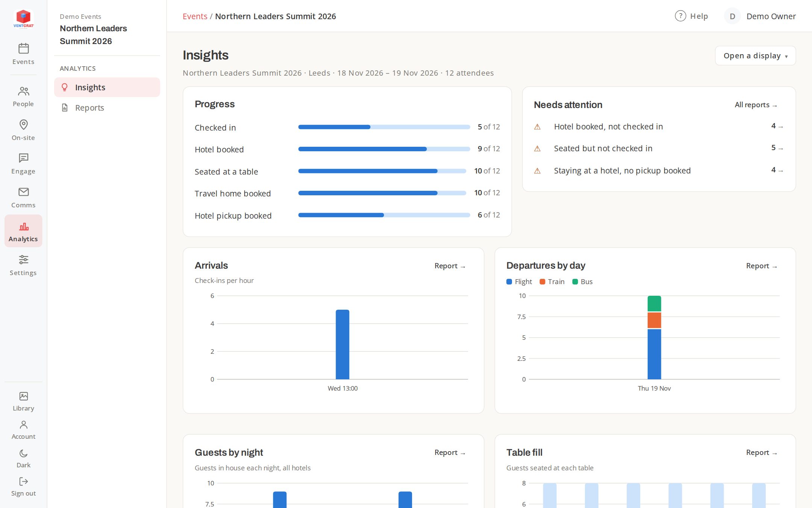The width and height of the screenshot is (812, 508).
Task: Expand the Open a display dropdown
Action: coord(755,56)
